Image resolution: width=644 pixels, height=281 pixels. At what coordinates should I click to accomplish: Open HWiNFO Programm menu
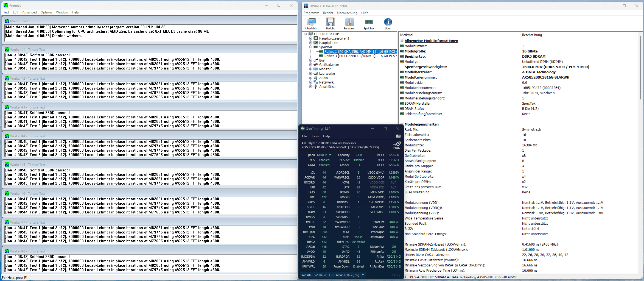click(311, 13)
